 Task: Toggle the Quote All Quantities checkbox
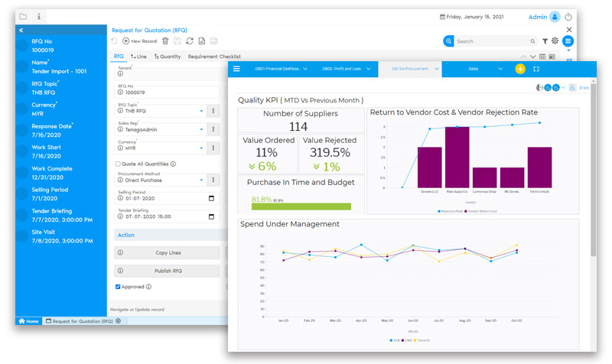[118, 164]
